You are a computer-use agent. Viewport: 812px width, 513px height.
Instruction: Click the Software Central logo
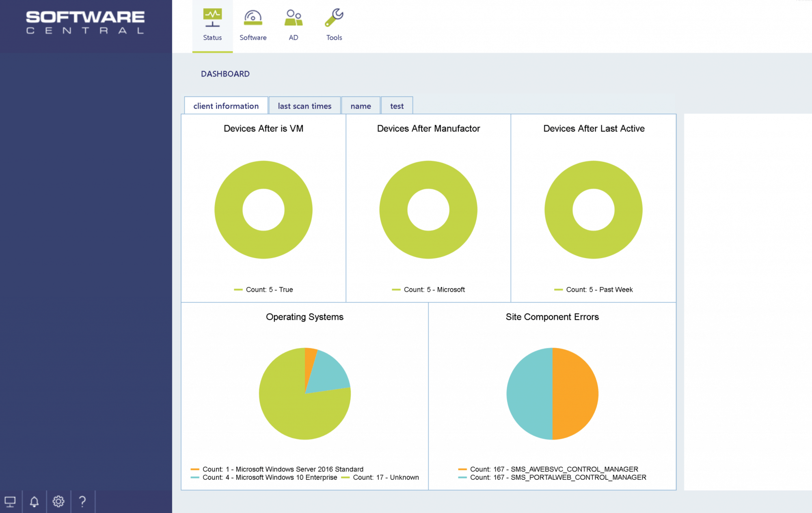pos(86,23)
